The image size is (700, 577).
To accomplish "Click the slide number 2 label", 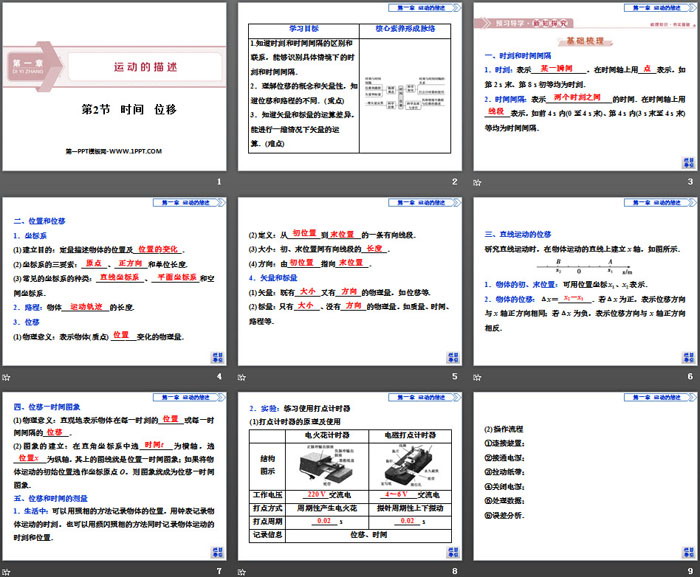I will coord(454,181).
